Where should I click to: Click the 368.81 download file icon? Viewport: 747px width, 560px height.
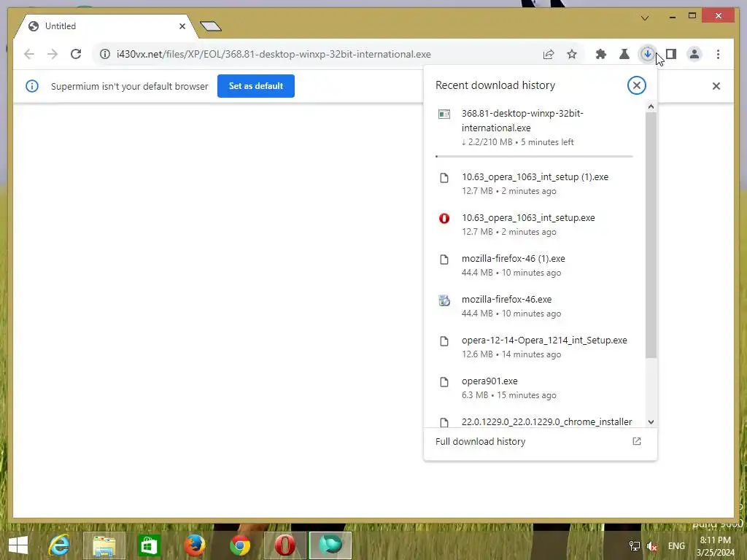[x=444, y=114]
